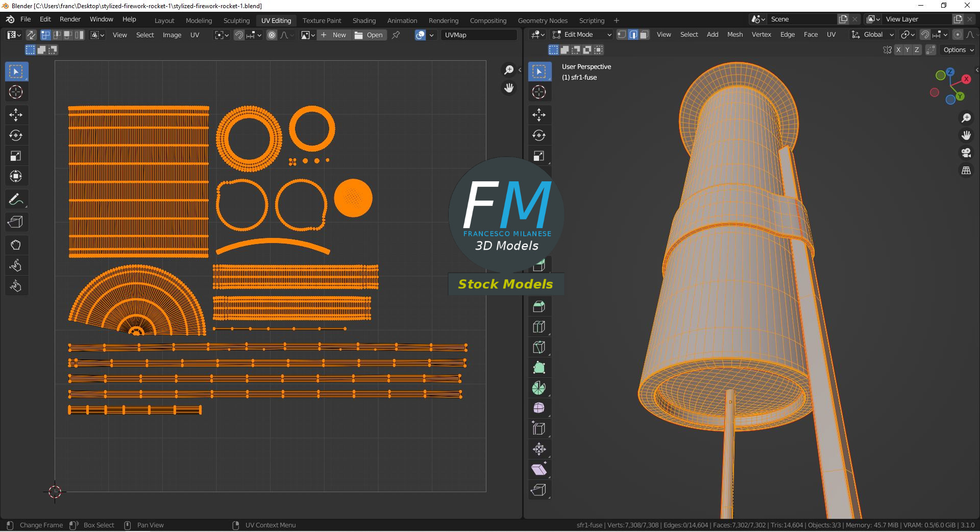Image resolution: width=980 pixels, height=532 pixels.
Task: Enable X axis mirror
Action: (x=898, y=50)
